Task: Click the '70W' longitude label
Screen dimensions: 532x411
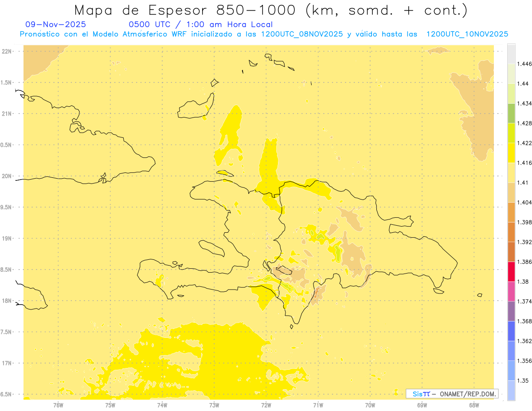Action: [x=370, y=405]
